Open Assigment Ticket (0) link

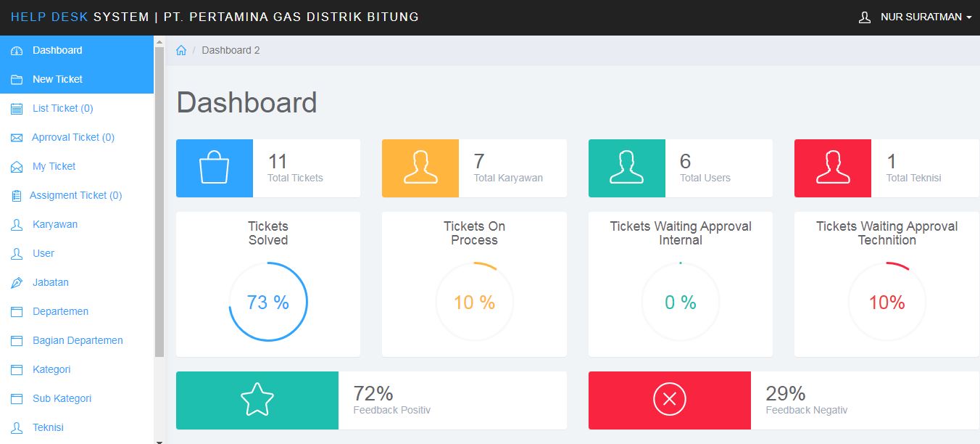75,195
